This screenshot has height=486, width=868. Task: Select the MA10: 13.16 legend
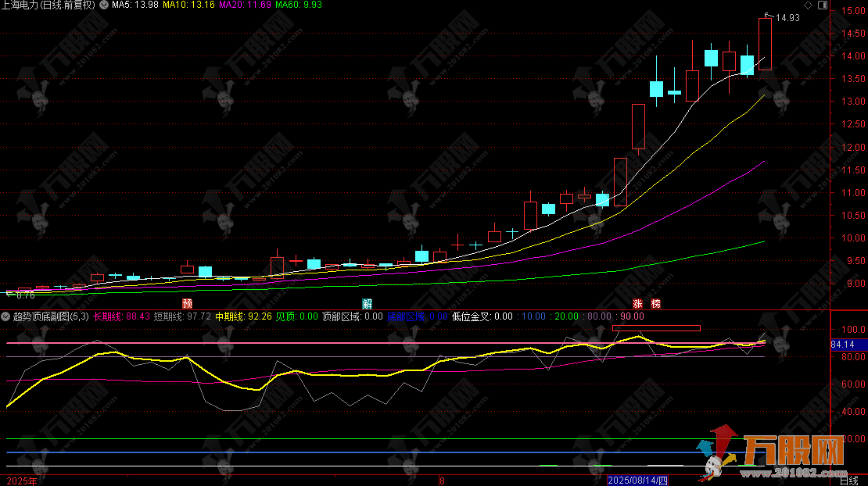point(188,5)
